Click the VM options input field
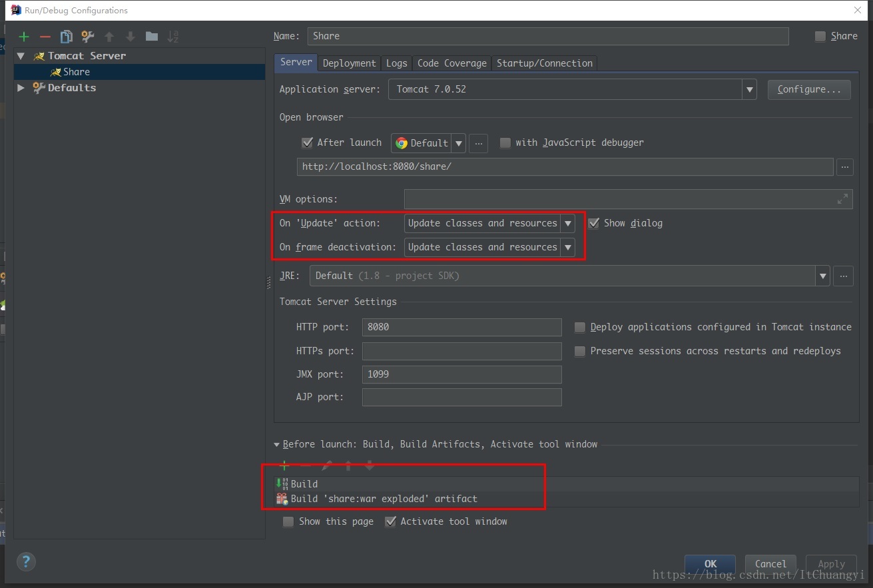Image resolution: width=873 pixels, height=588 pixels. coord(629,199)
